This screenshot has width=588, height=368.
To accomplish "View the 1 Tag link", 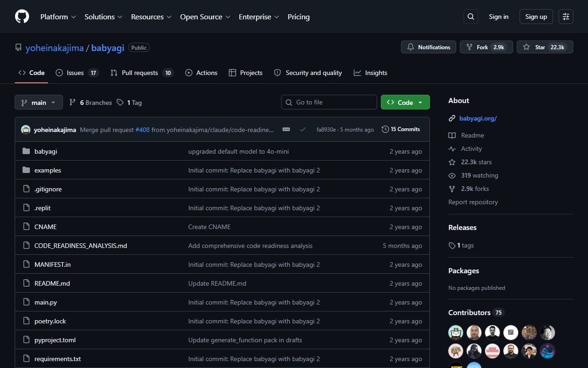I will coord(129,103).
